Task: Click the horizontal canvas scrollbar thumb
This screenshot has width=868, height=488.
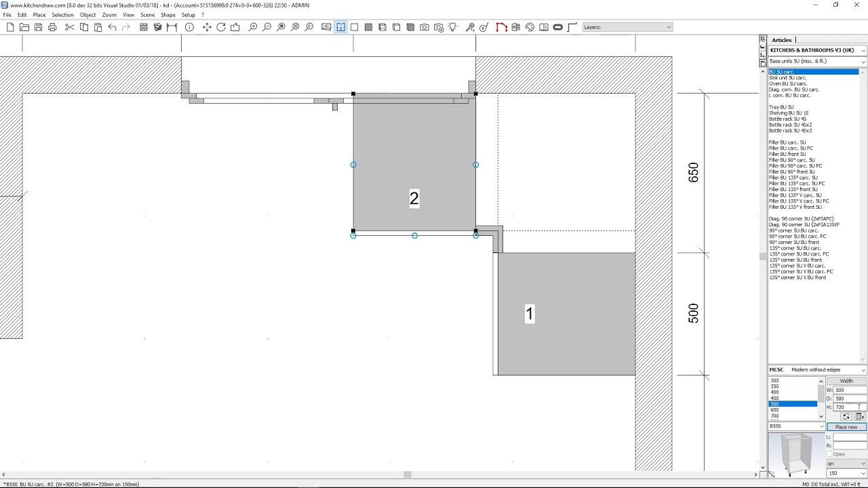Action: point(408,474)
